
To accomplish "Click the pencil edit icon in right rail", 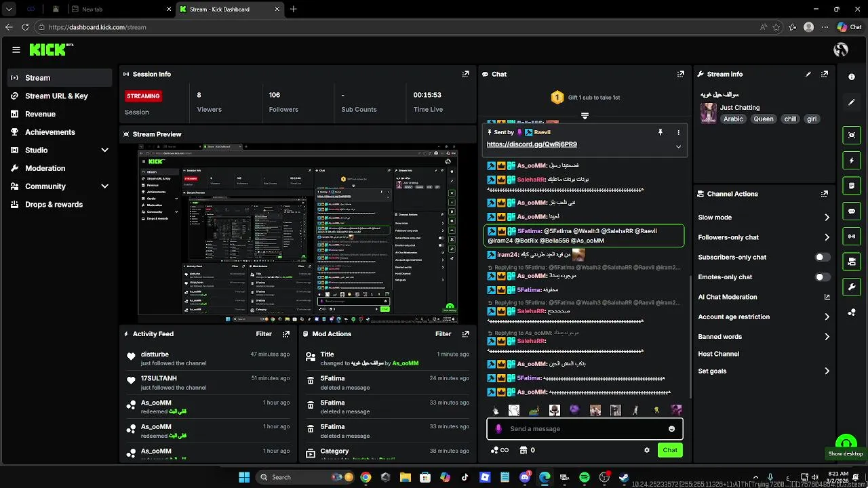I will (852, 102).
